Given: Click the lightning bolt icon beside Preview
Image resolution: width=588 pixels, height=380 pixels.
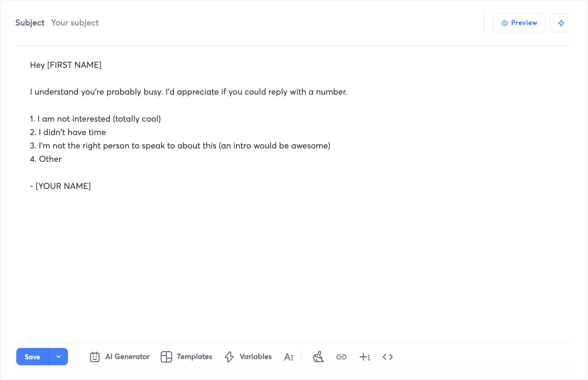Looking at the screenshot, I should [561, 23].
